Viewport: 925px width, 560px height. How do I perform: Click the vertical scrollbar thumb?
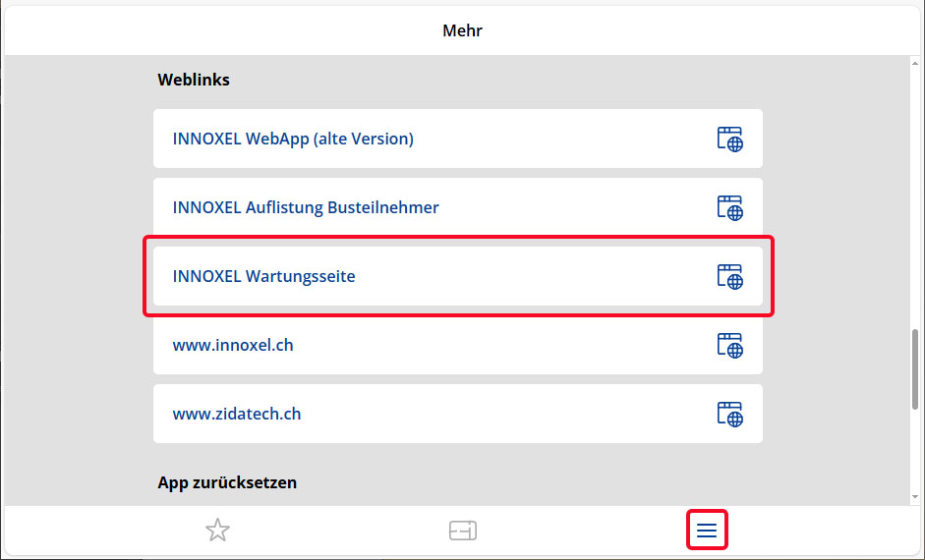pos(915,369)
